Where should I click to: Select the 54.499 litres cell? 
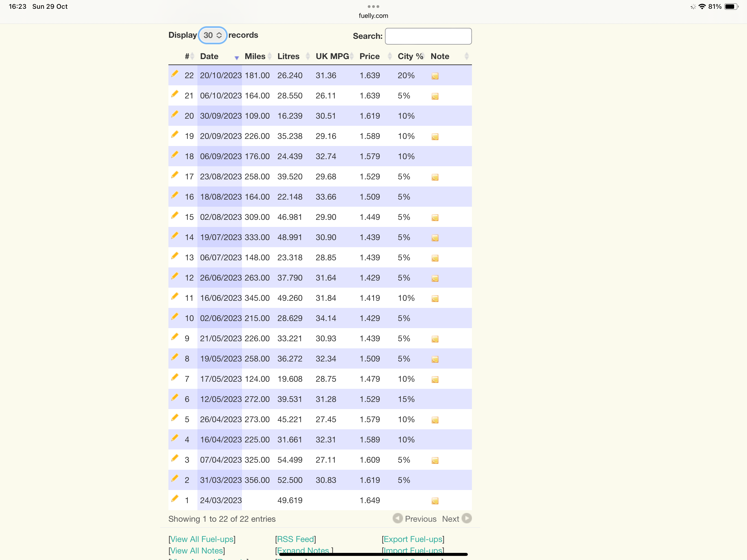click(290, 460)
